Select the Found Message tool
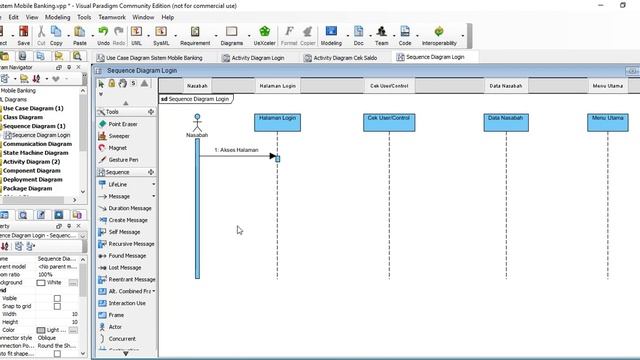This screenshot has height=360, width=640. [x=127, y=256]
